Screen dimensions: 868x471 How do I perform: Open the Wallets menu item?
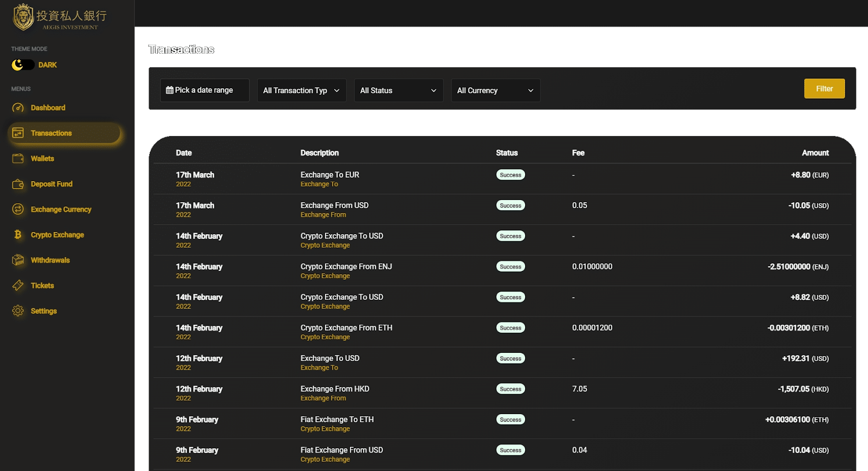click(42, 159)
